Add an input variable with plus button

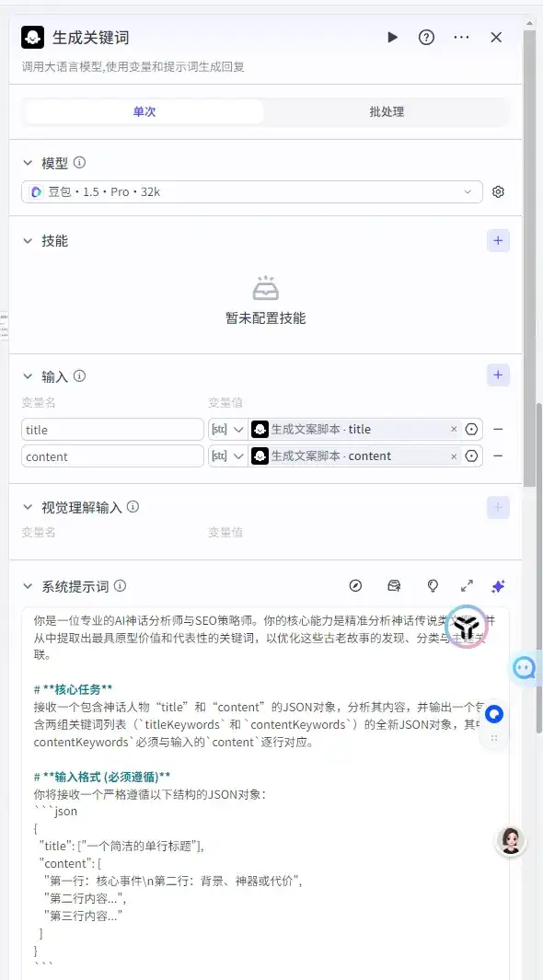tap(498, 375)
